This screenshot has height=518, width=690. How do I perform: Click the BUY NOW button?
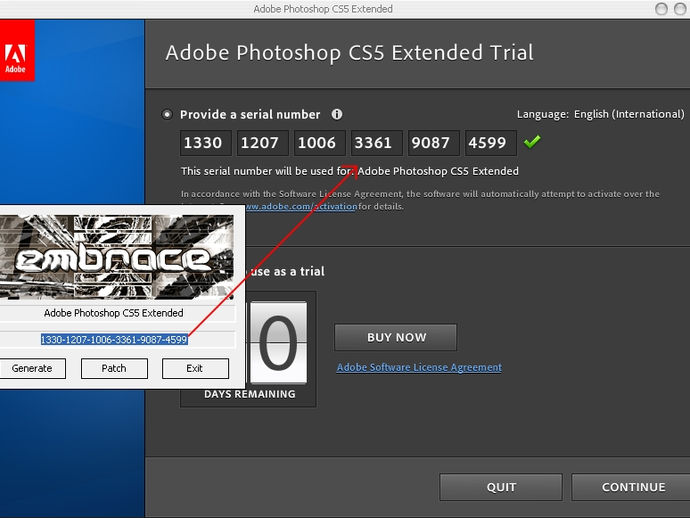coord(396,337)
